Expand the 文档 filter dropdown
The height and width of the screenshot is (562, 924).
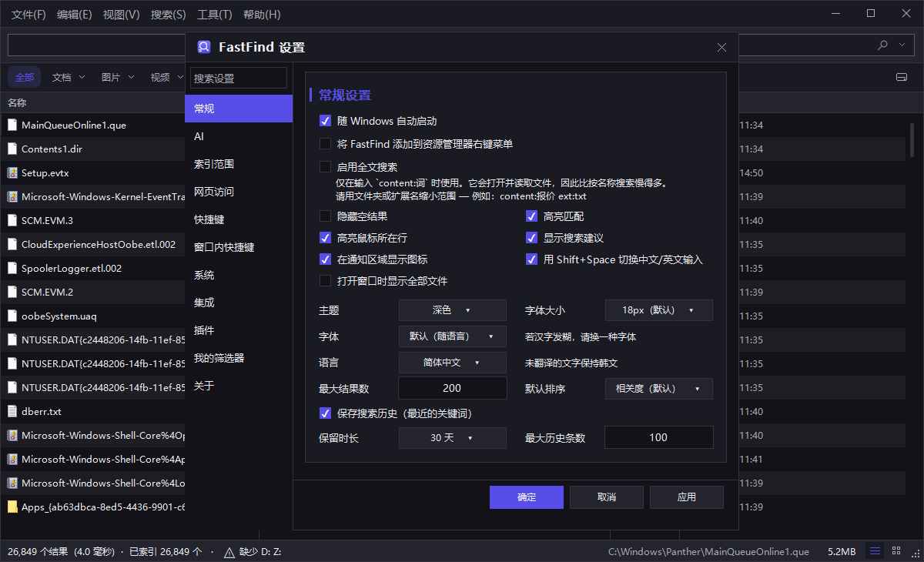pyautogui.click(x=82, y=77)
